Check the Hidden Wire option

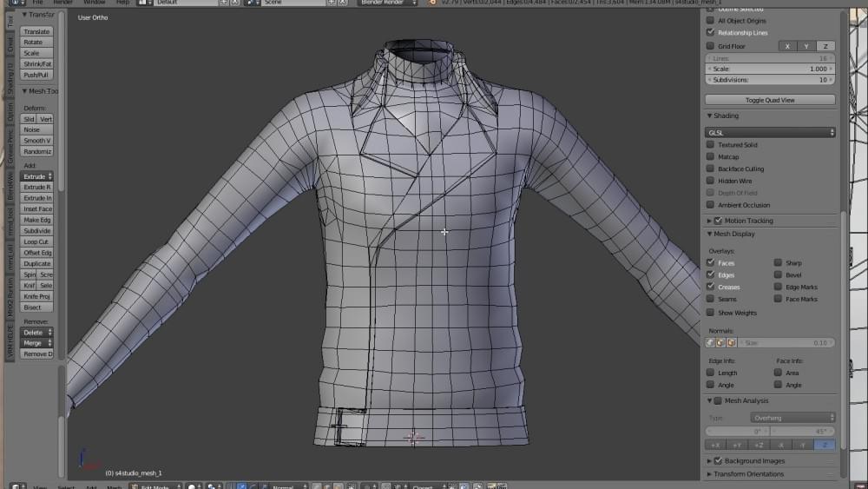[x=710, y=181]
